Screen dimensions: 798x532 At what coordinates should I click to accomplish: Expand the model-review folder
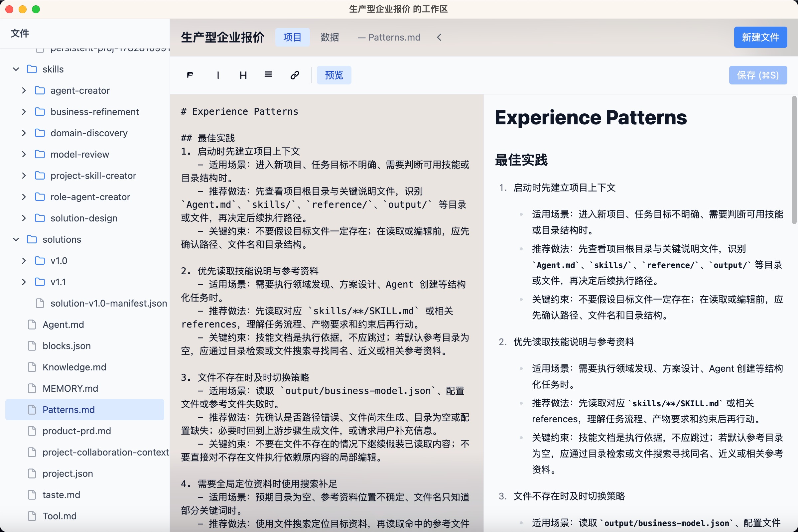pyautogui.click(x=24, y=154)
